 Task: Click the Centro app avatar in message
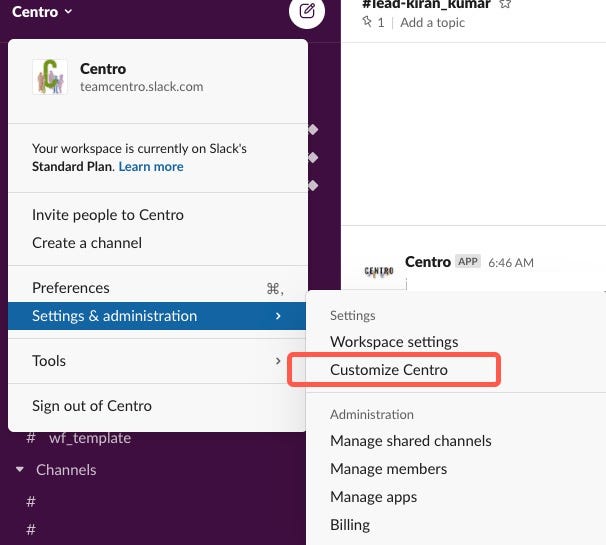pos(379,271)
